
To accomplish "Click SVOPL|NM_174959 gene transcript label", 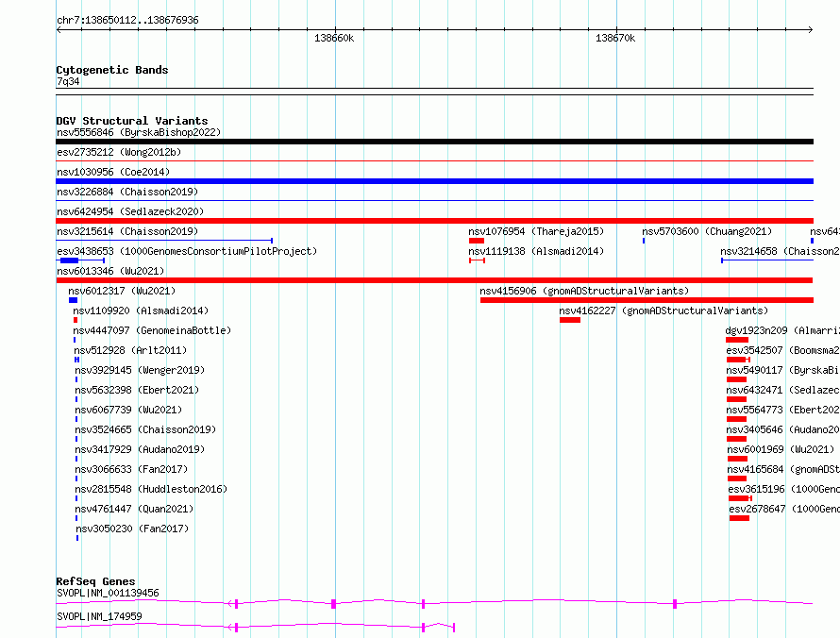I will point(99,616).
